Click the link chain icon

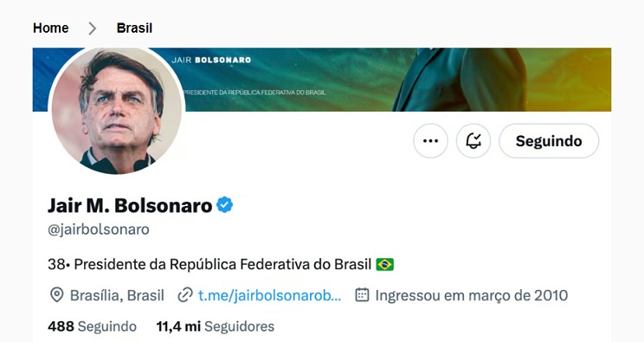tap(185, 295)
